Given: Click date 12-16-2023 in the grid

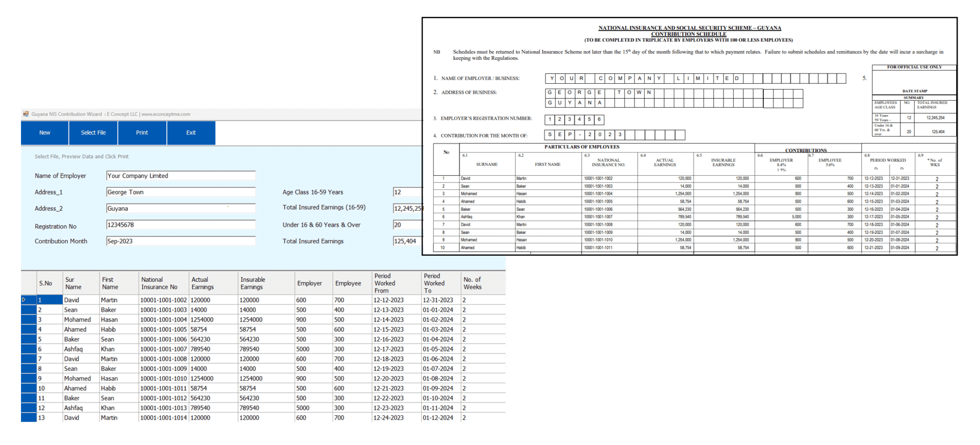Looking at the screenshot, I should [397, 339].
